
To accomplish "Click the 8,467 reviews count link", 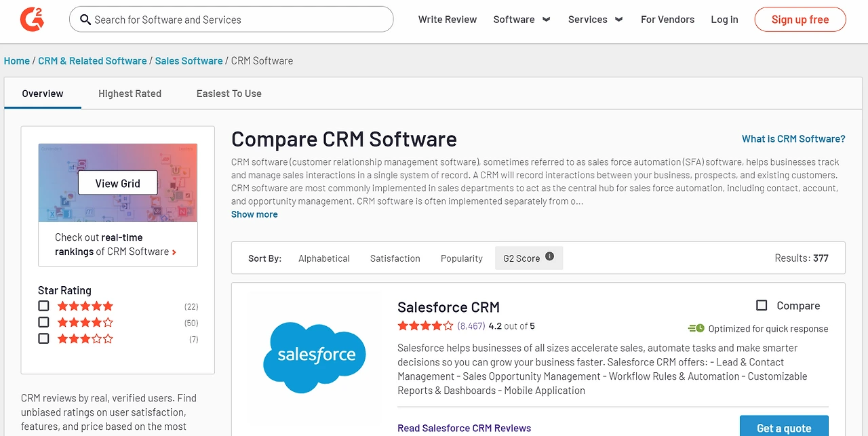I will (471, 326).
